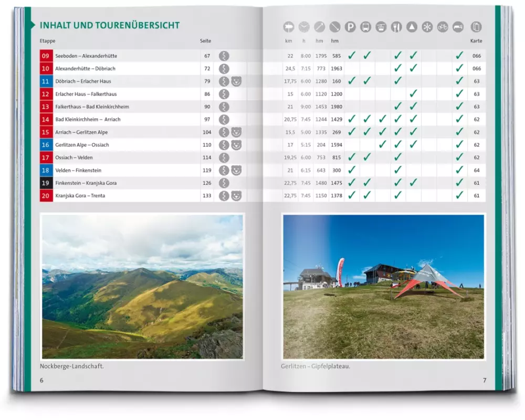525x420 pixels.
Task: Toggle cable car checkmark for Gerlitzen Alpe – Ossiach
Action: (383, 144)
